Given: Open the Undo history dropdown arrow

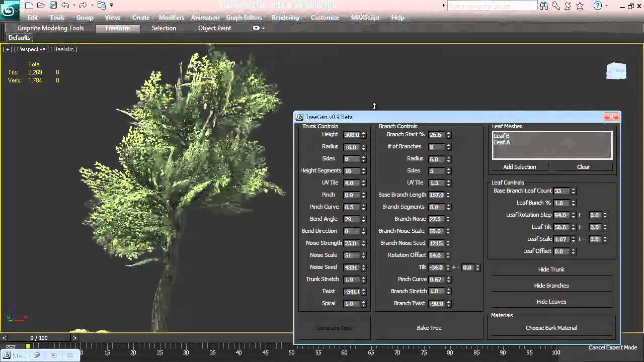Looking at the screenshot, I should 73,6.
